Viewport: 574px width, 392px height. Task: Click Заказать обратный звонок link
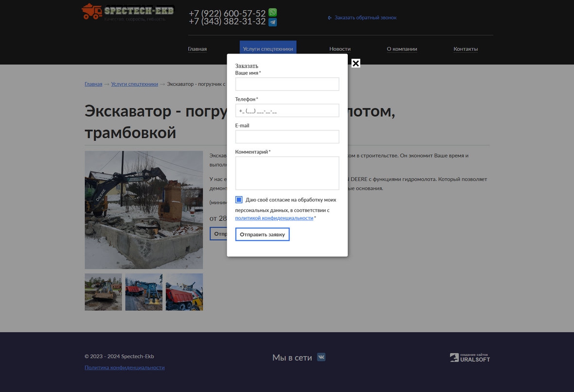coord(365,18)
